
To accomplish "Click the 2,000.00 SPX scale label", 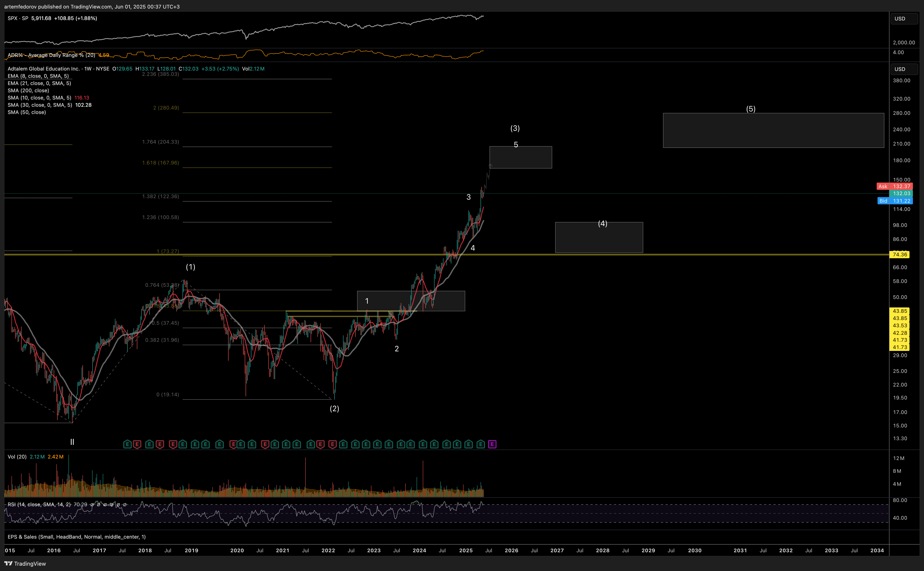I will coord(904,43).
